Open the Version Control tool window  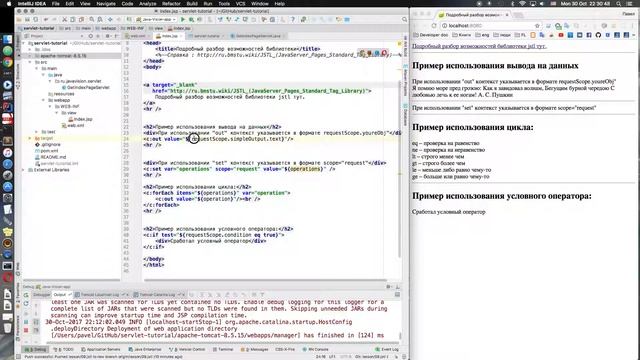[x=187, y=349]
